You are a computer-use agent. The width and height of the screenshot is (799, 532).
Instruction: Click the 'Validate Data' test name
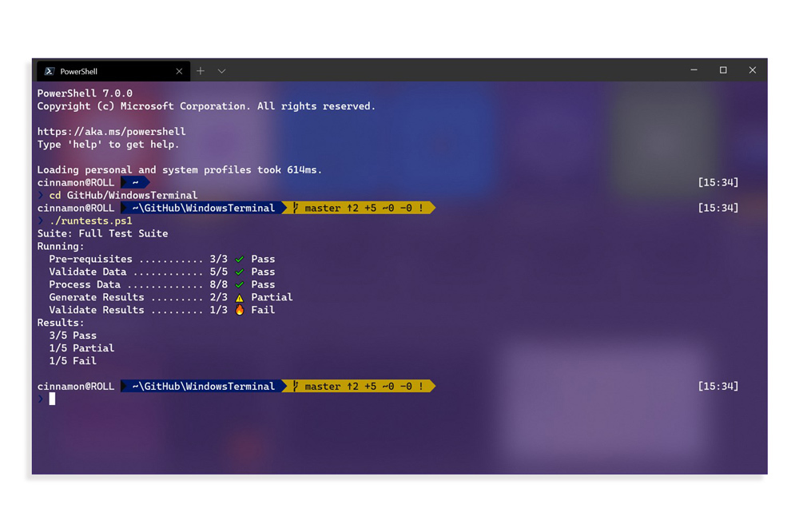pyautogui.click(x=88, y=272)
